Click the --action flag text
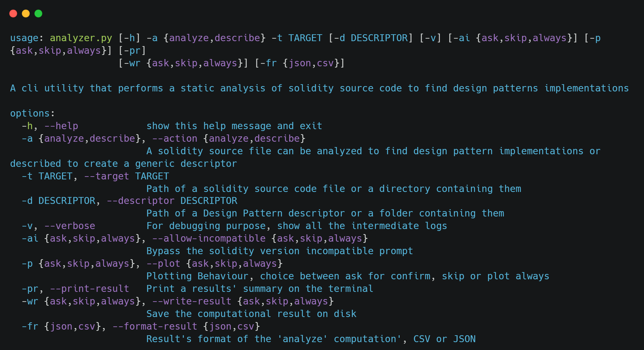644x350 pixels. [x=175, y=139]
